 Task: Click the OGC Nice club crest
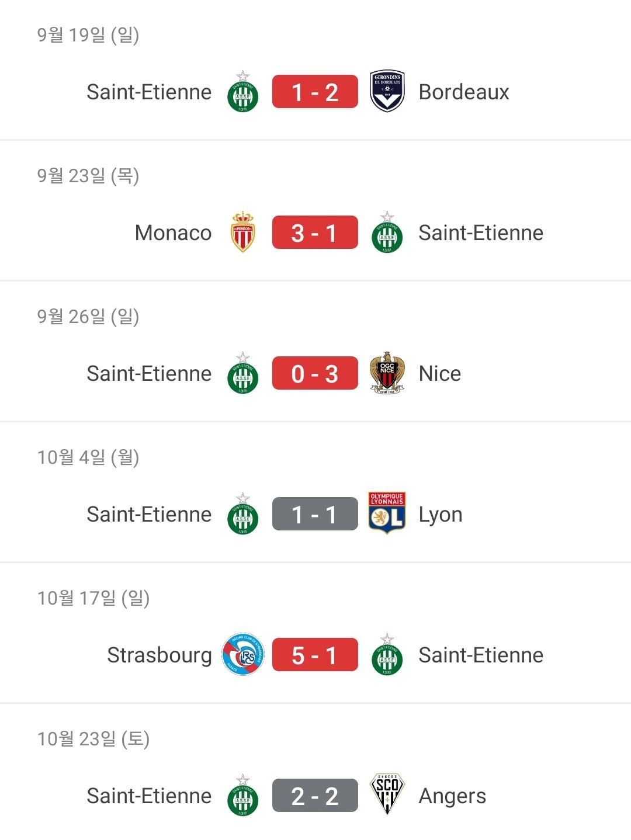387,373
